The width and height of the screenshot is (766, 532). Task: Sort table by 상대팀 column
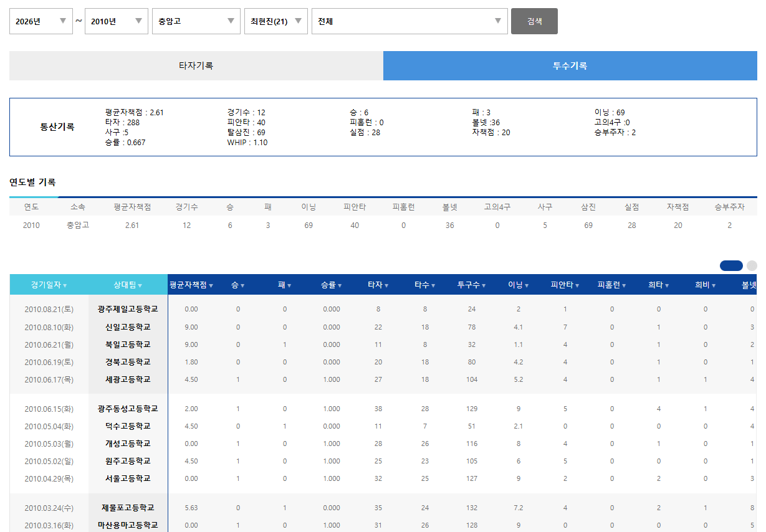[x=128, y=285]
